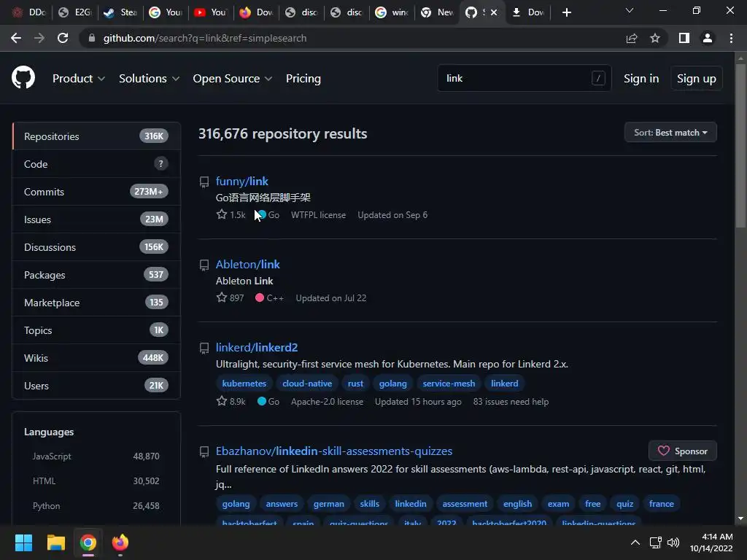Click repository icon beside Ableton/link
Viewport: 747px width, 560px height.
coord(204,265)
